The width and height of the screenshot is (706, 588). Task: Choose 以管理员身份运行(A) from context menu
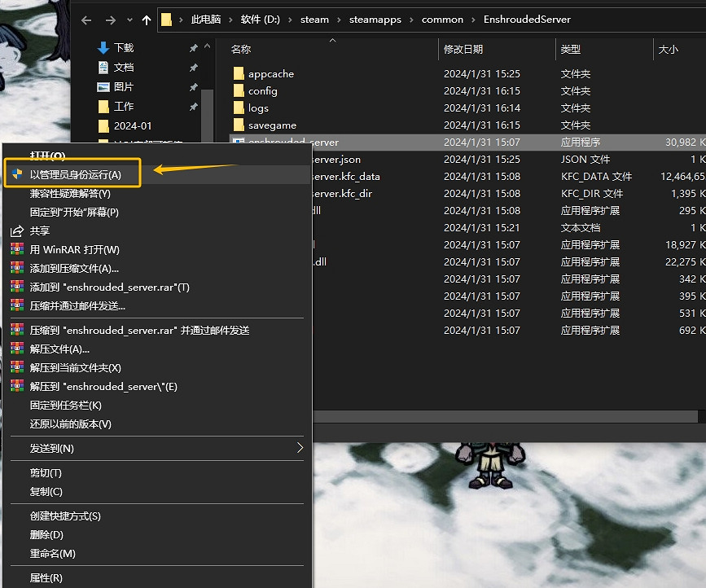coord(75,174)
